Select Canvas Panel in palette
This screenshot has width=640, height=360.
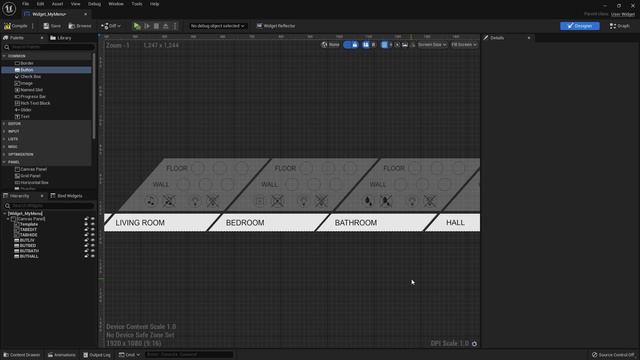[33, 169]
